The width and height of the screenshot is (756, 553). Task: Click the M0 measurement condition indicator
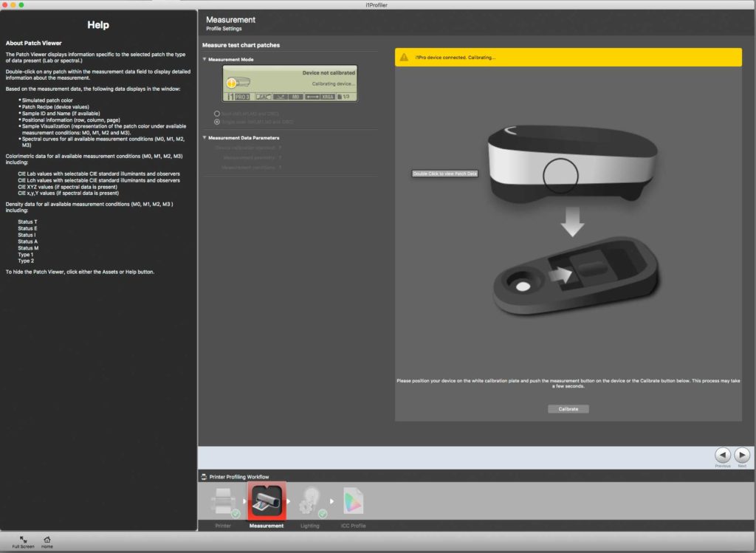point(295,97)
